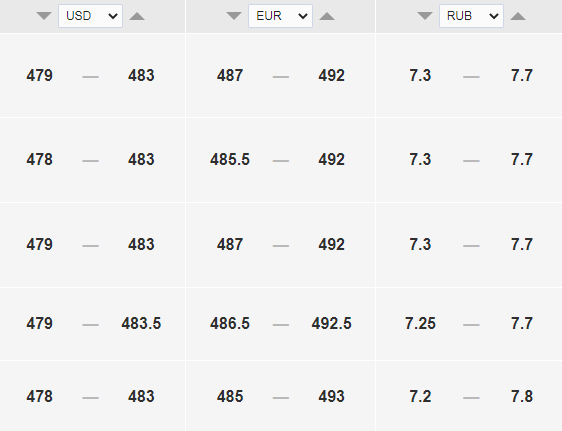Select the first row 479 USD buy rate
Image resolution: width=562 pixels, height=431 pixels.
coord(39,76)
